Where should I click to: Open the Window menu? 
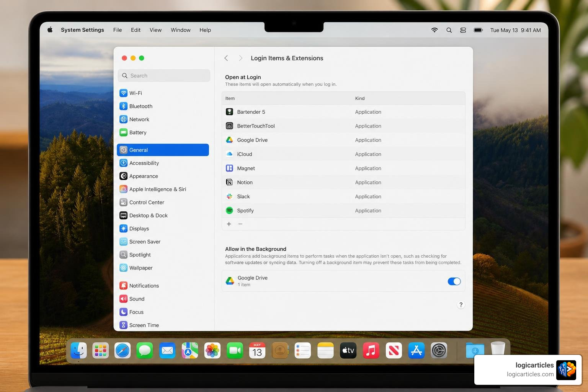point(181,30)
